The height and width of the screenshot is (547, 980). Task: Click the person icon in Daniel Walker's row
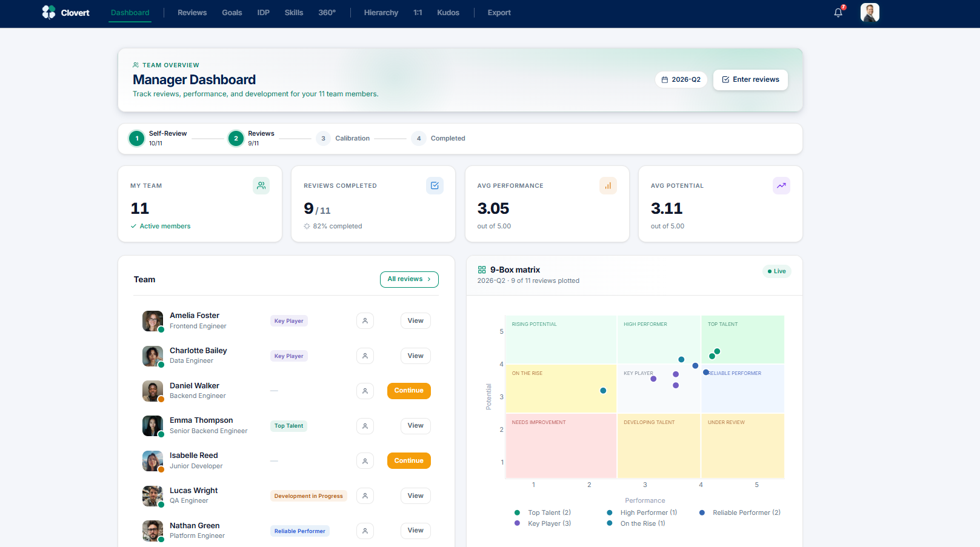click(365, 391)
